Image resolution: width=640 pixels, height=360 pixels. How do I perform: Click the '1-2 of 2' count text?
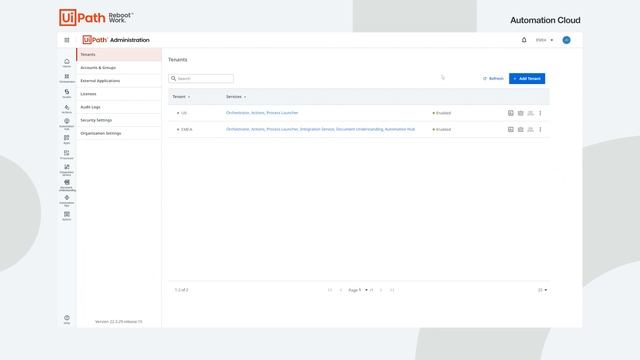[182, 290]
